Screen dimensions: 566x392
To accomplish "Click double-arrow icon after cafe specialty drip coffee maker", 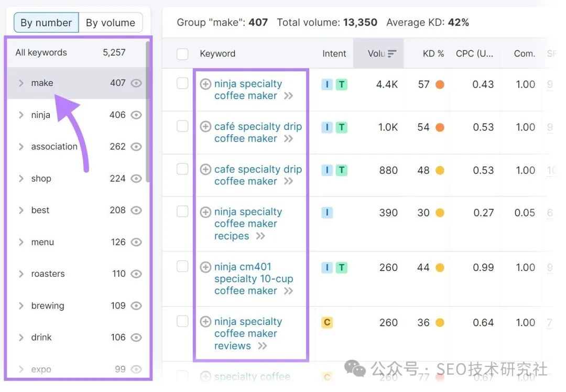I will click(x=288, y=181).
